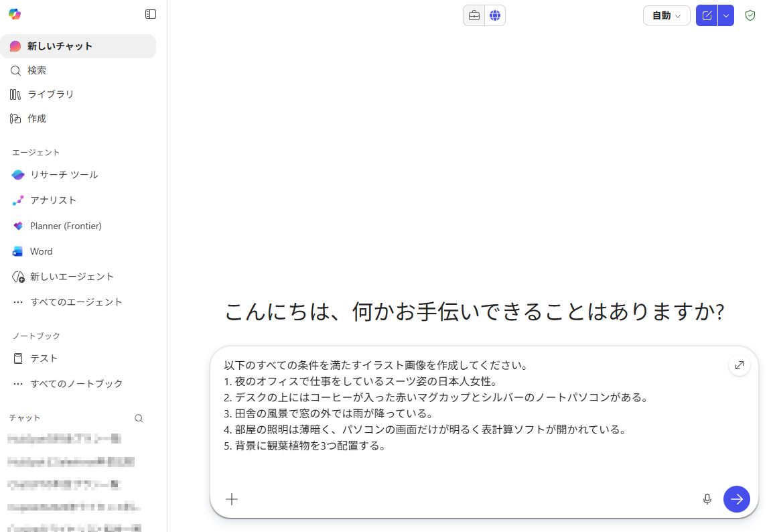Click 新しいエージェント to create agent
This screenshot has width=771, height=532.
click(72, 277)
